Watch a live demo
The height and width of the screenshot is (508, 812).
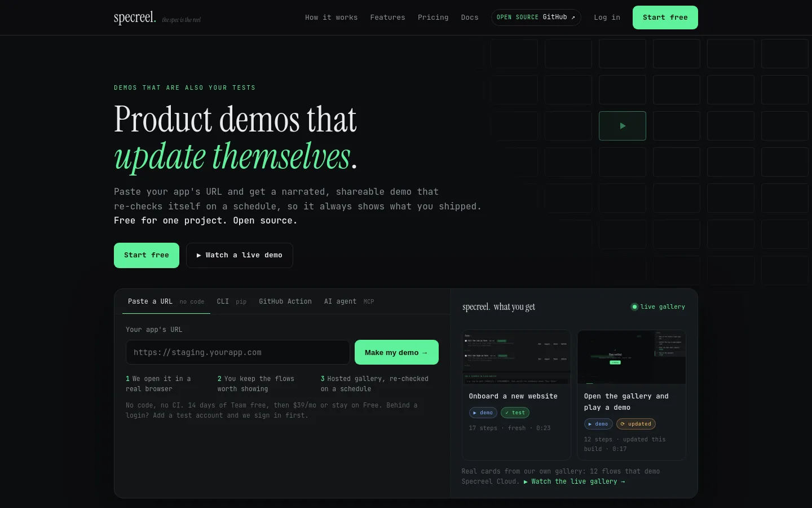(240, 255)
